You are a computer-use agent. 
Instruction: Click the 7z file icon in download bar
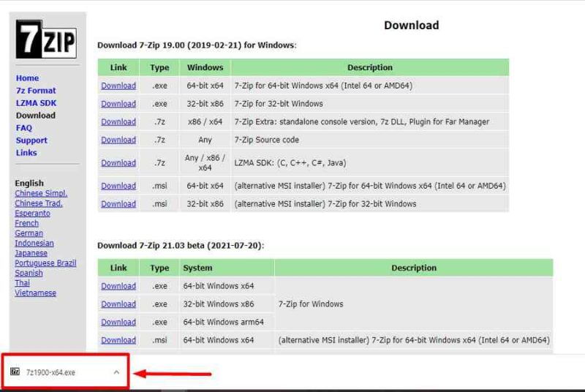coord(15,372)
